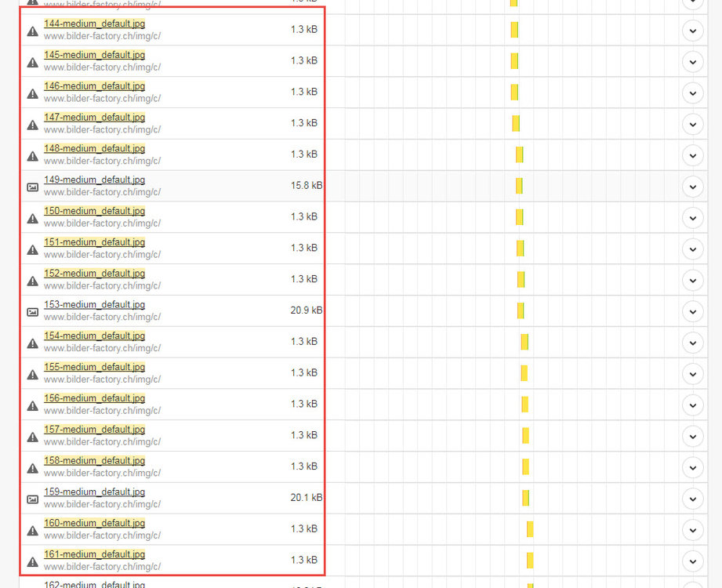722x588 pixels.
Task: Expand details for 161-medium_default.jpg row
Action: click(x=692, y=561)
